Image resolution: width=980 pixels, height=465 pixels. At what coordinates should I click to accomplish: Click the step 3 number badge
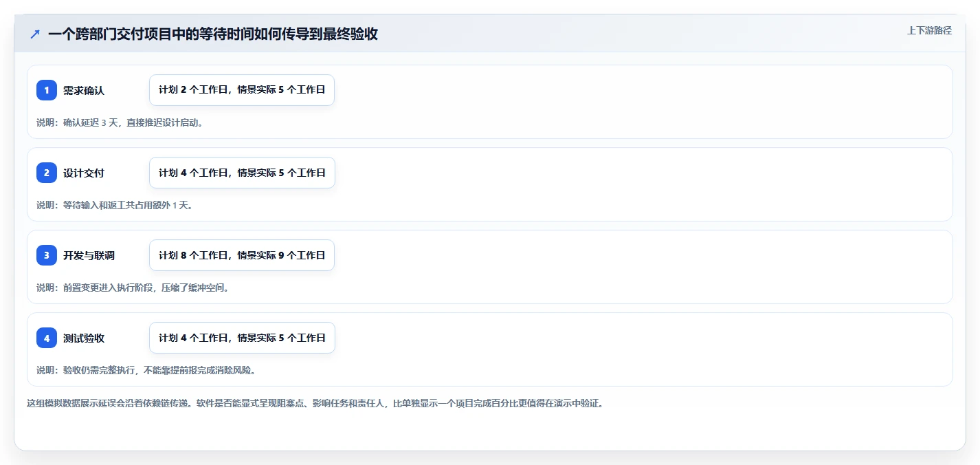(47, 255)
